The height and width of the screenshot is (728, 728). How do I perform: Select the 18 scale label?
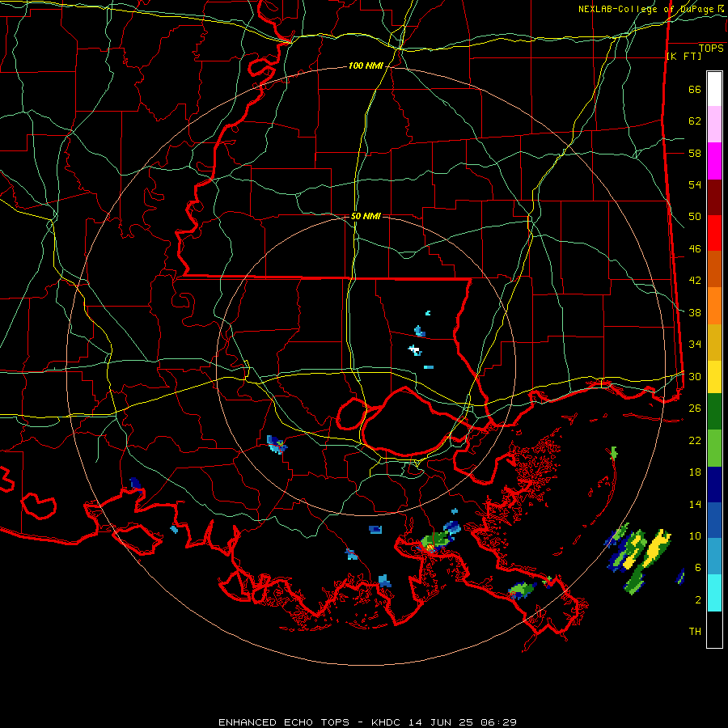pos(695,472)
